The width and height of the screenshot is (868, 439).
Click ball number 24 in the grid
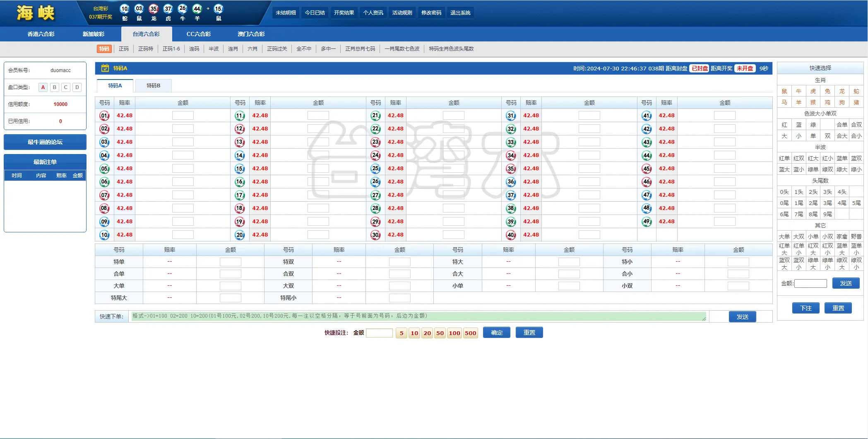(x=375, y=155)
